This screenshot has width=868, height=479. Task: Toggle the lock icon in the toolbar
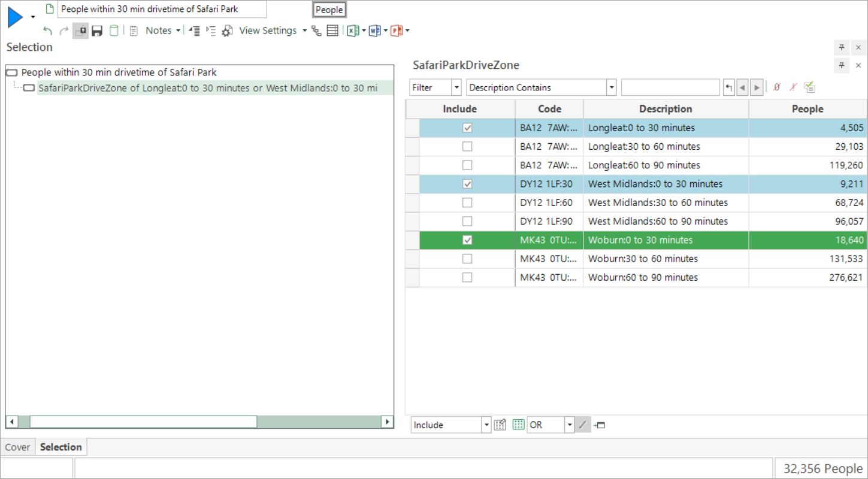point(81,31)
